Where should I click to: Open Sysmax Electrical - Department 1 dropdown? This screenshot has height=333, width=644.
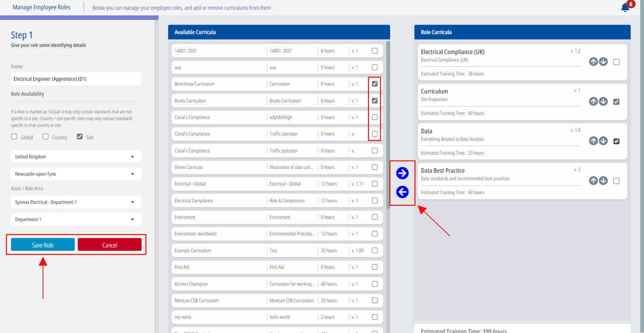(76, 202)
